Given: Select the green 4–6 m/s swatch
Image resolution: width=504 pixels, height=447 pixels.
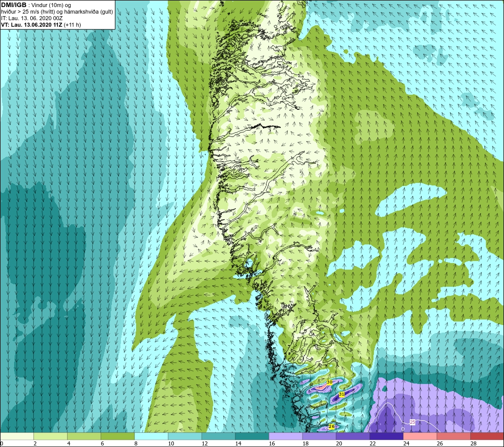Looking at the screenshot, I should click(x=84, y=436).
